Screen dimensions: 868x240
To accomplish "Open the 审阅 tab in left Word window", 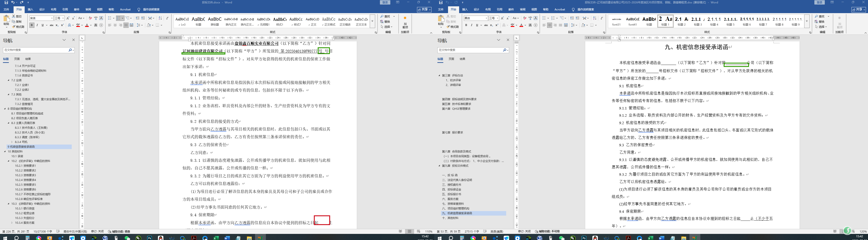I will (x=88, y=10).
